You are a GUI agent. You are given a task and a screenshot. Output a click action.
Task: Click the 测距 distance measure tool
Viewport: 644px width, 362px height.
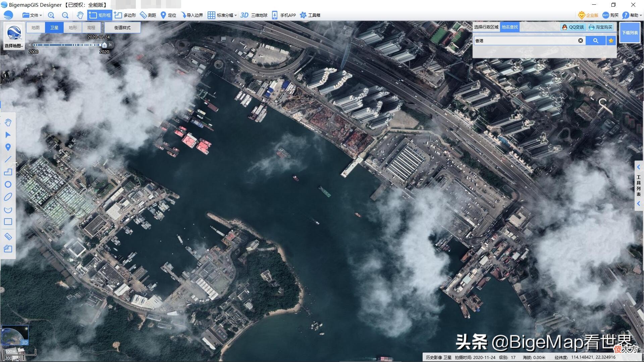pyautogui.click(x=148, y=15)
